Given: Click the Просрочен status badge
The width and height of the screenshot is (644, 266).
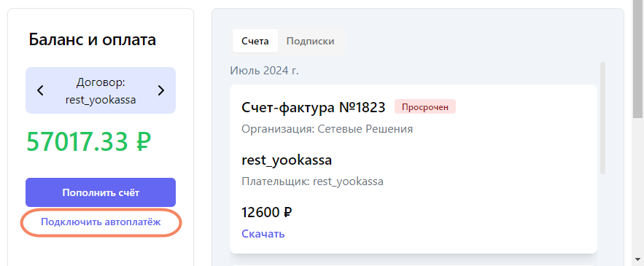Looking at the screenshot, I should click(425, 107).
